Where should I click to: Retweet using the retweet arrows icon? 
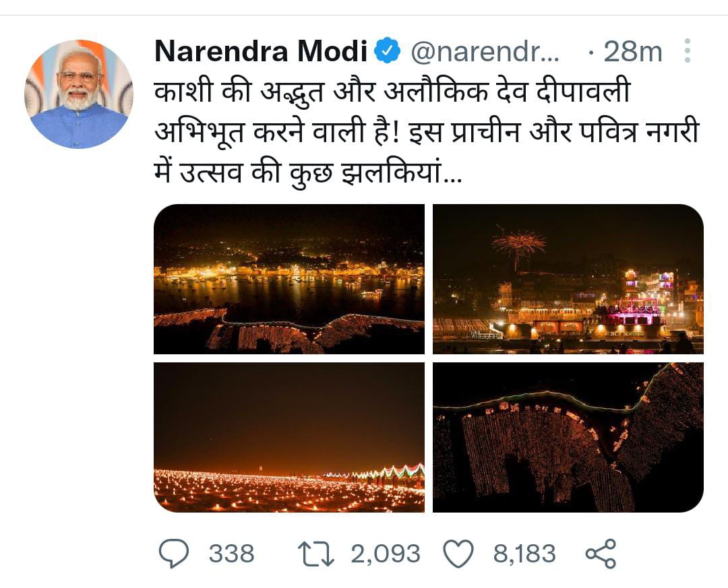(x=315, y=554)
